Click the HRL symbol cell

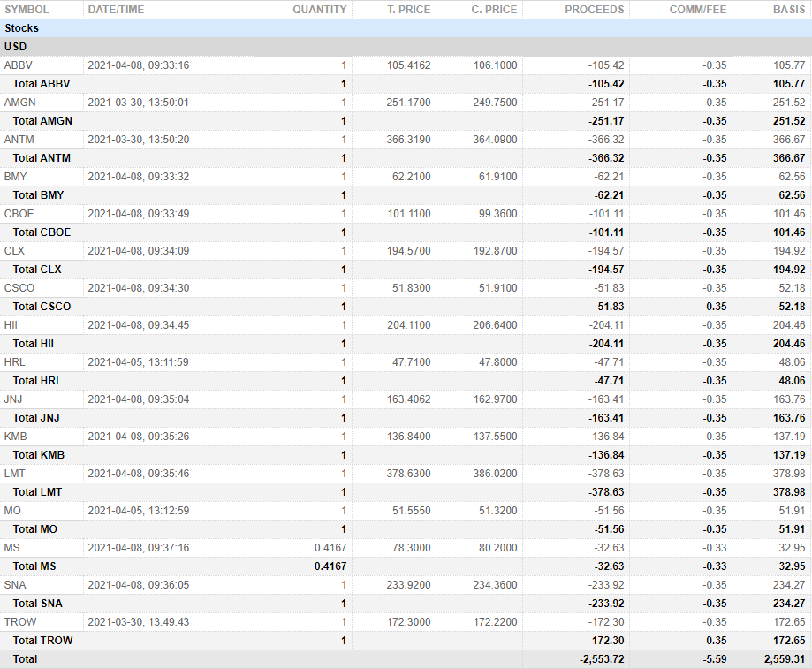pyautogui.click(x=14, y=362)
